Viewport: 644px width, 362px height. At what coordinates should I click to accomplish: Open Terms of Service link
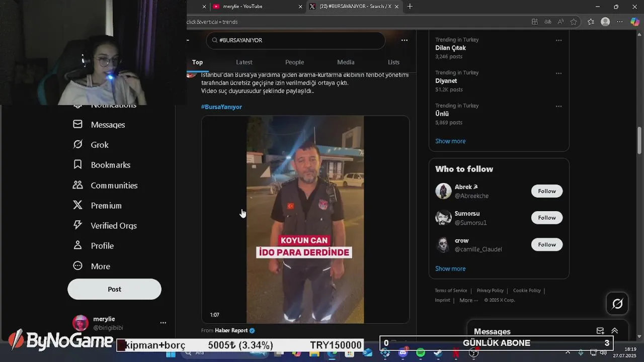tap(451, 291)
